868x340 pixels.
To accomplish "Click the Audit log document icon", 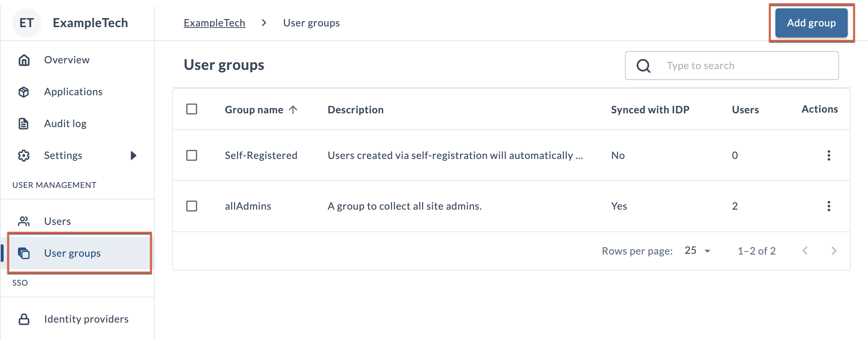I will point(24,124).
